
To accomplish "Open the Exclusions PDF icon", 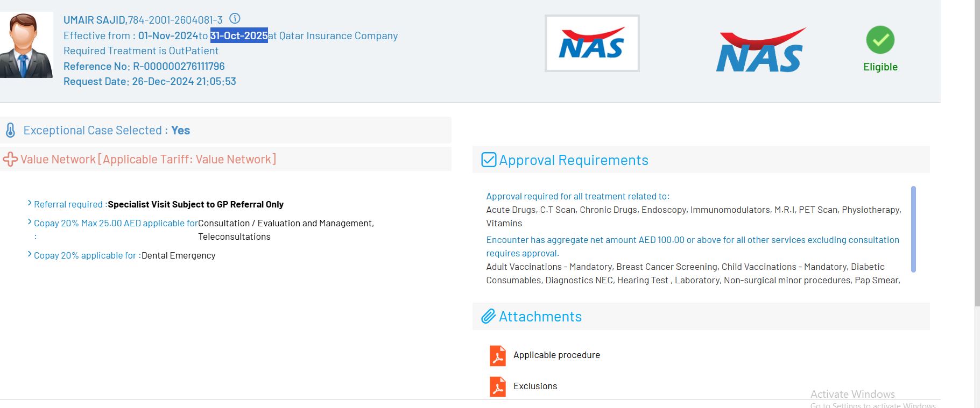I will coord(497,386).
